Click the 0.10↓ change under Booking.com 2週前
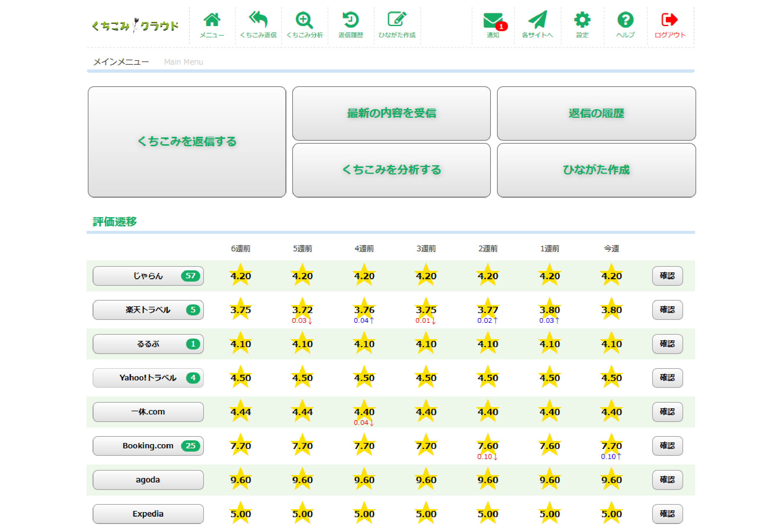781x532 pixels. [487, 456]
